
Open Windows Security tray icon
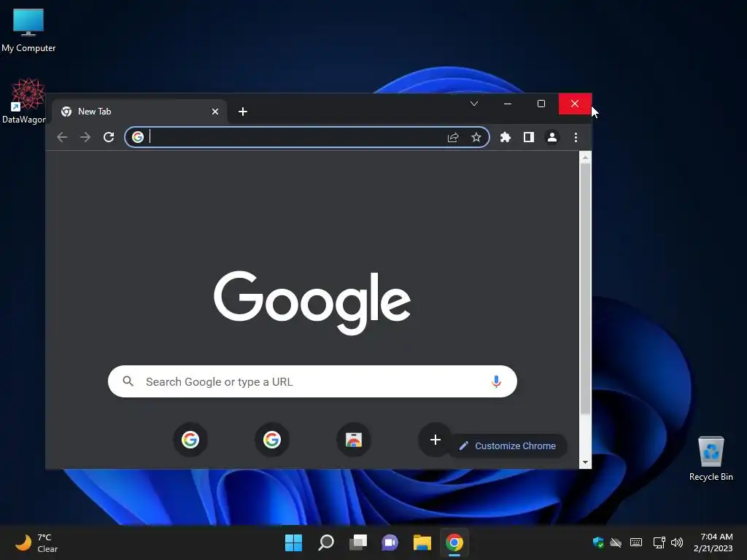click(x=598, y=542)
